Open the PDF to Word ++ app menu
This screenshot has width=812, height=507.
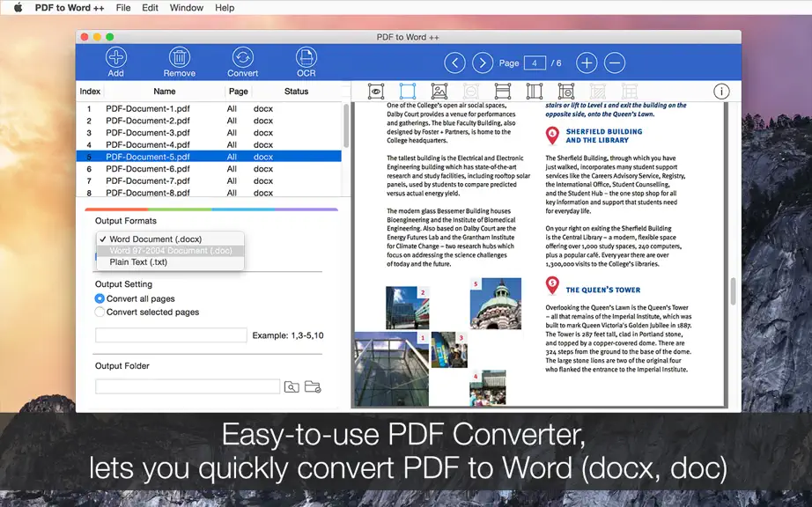click(x=70, y=8)
